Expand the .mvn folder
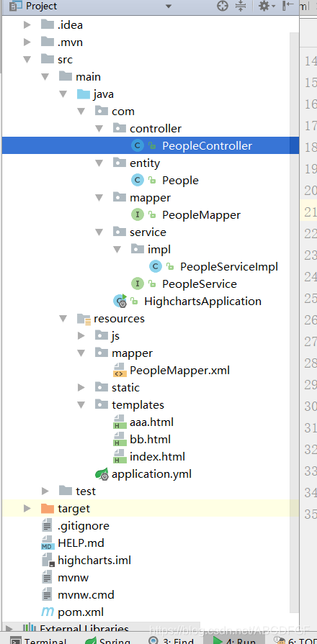The image size is (317, 644). tap(27, 42)
